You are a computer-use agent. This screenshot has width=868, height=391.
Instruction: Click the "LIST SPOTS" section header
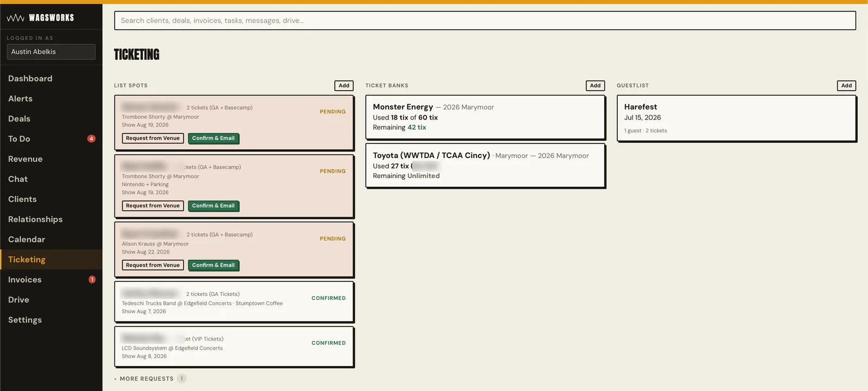click(x=131, y=86)
